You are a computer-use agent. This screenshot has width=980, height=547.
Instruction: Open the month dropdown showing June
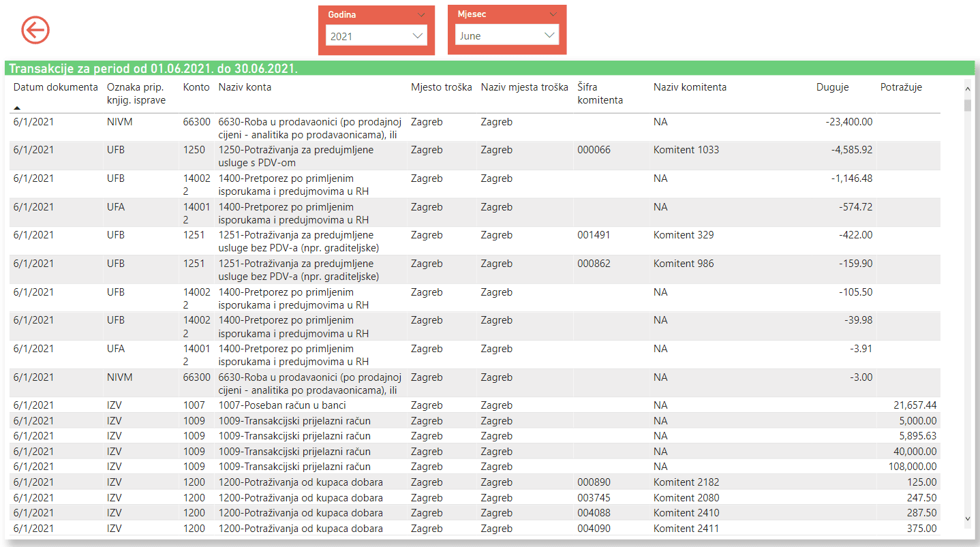507,36
